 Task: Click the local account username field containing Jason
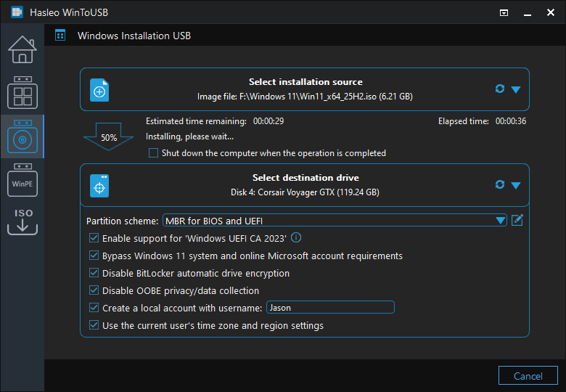pyautogui.click(x=330, y=308)
